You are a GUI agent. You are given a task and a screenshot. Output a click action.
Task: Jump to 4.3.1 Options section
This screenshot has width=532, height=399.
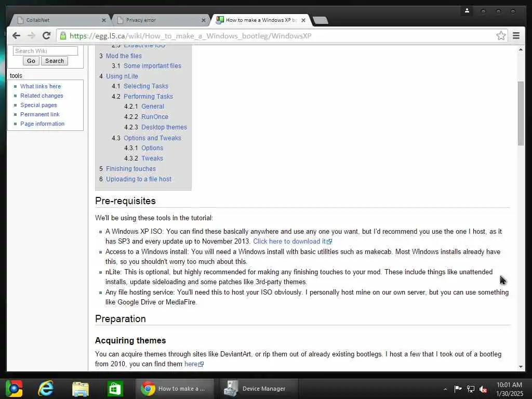152,148
